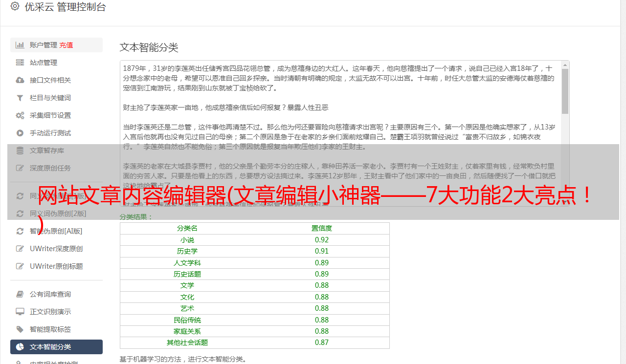Open 智能伪原创[AI版] item
The height and width of the screenshot is (364, 626).
(x=56, y=231)
